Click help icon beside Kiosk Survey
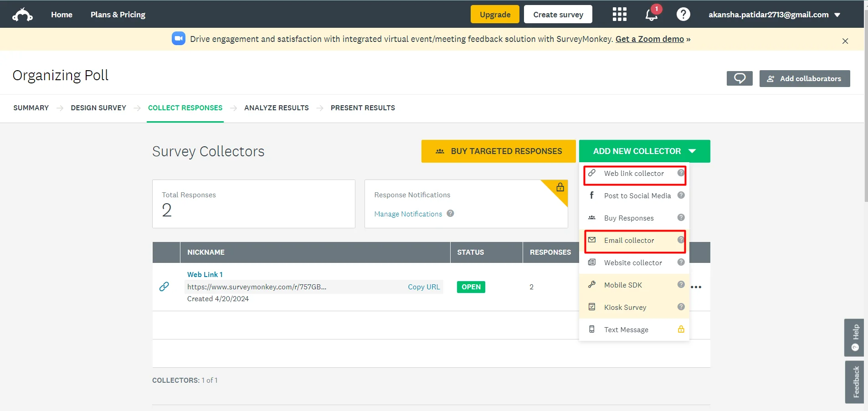The width and height of the screenshot is (868, 411). tap(681, 307)
